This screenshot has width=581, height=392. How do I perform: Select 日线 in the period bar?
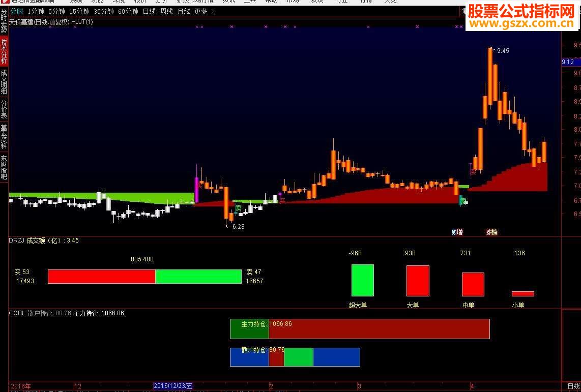(x=150, y=12)
